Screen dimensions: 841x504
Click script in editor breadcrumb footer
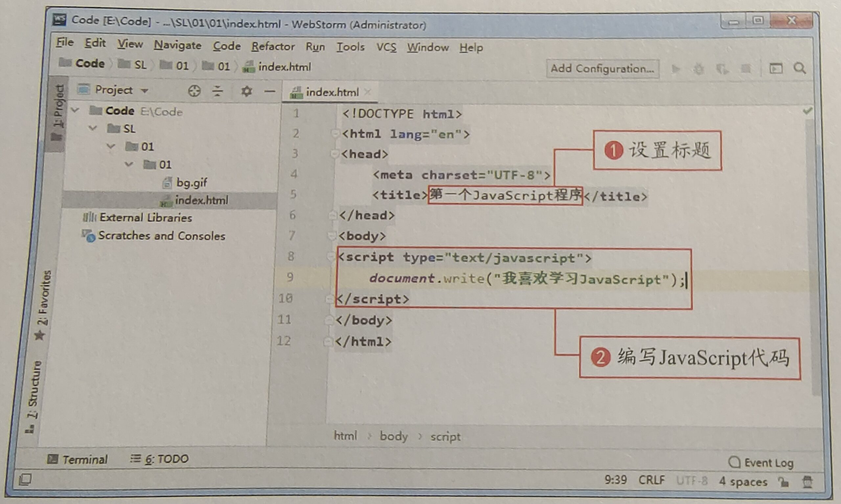445,436
